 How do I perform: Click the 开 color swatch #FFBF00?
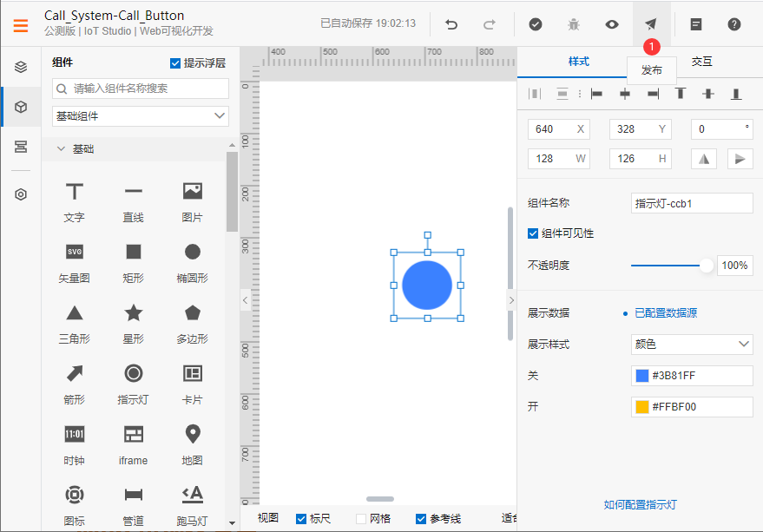tap(642, 407)
